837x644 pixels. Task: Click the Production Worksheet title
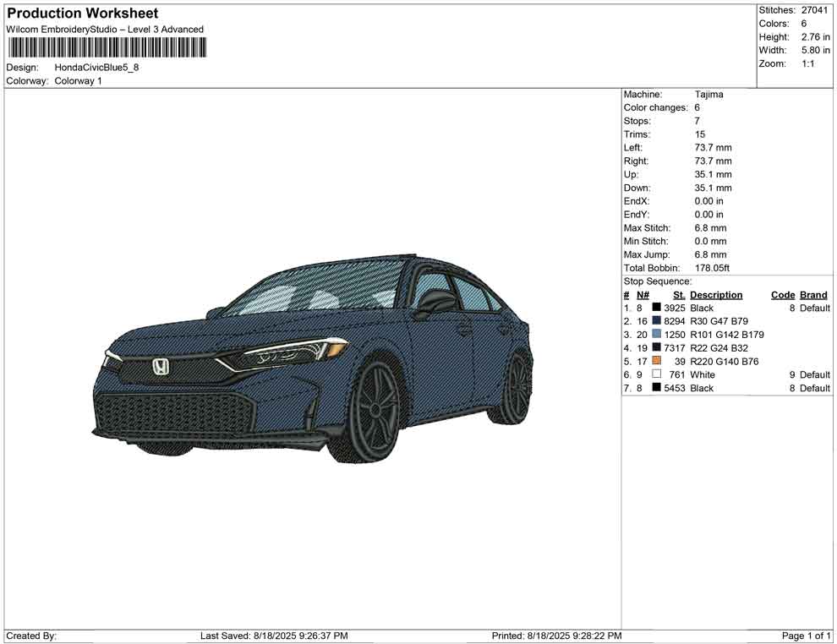[x=83, y=14]
